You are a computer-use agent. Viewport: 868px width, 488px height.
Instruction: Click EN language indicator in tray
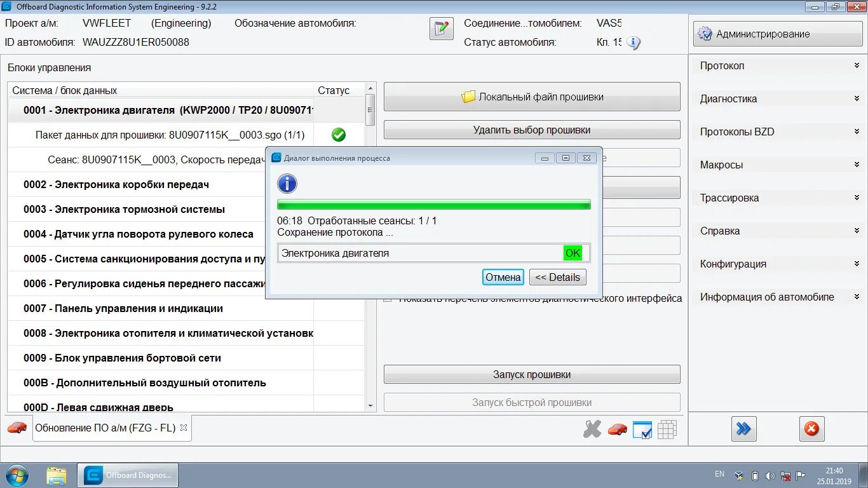click(719, 474)
